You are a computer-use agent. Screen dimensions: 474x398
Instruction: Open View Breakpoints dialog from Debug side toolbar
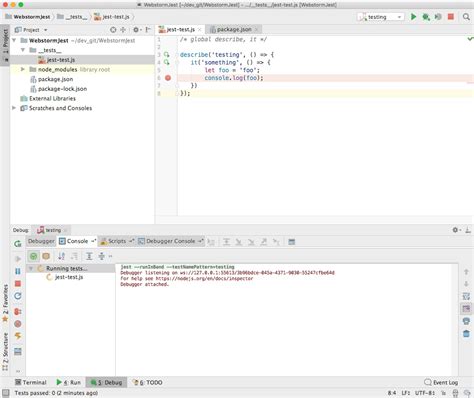[x=18, y=312]
